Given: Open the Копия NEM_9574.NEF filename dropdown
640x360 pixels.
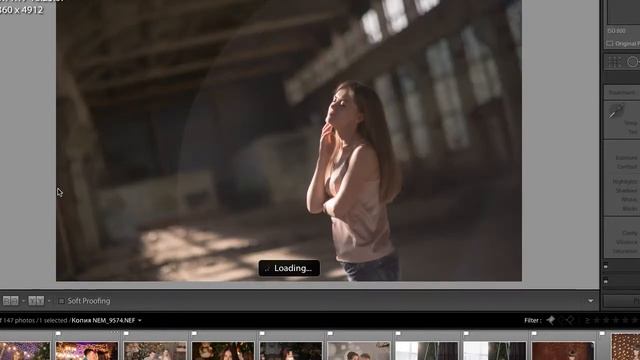Looking at the screenshot, I should tap(107, 320).
